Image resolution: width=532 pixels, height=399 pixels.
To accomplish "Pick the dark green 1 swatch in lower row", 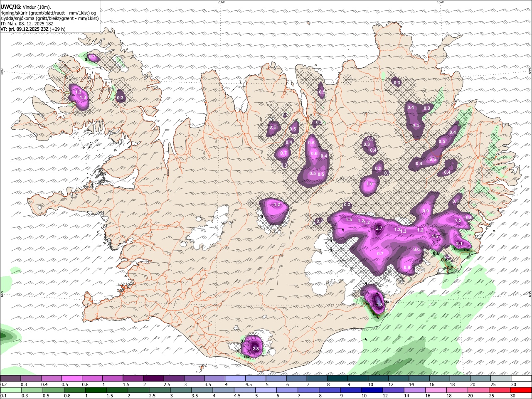I will coord(96,390).
